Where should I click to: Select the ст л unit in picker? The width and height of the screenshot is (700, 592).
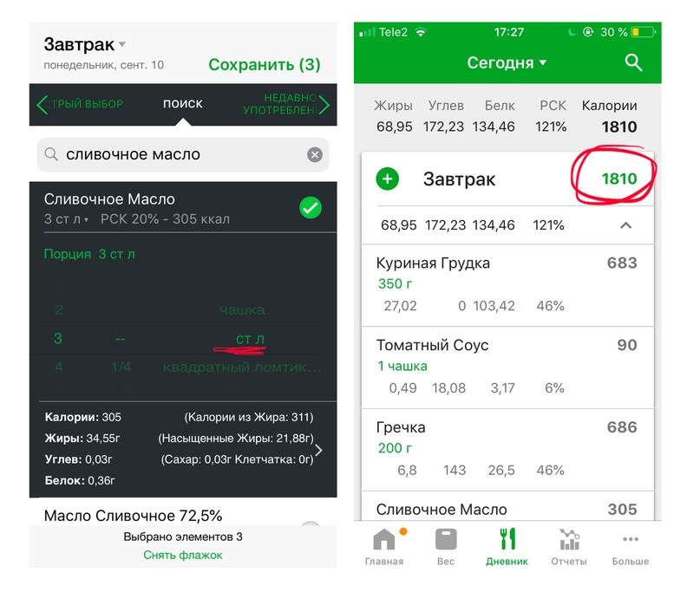(x=250, y=339)
